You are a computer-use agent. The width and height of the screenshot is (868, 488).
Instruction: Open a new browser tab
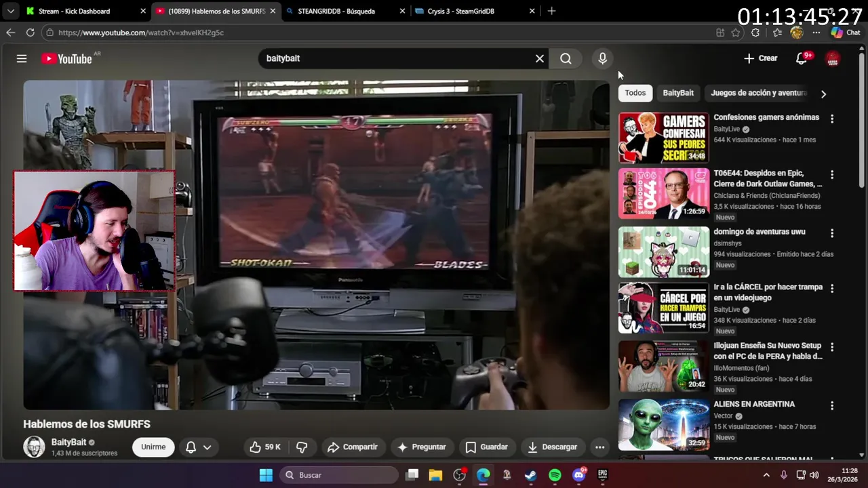pos(551,11)
